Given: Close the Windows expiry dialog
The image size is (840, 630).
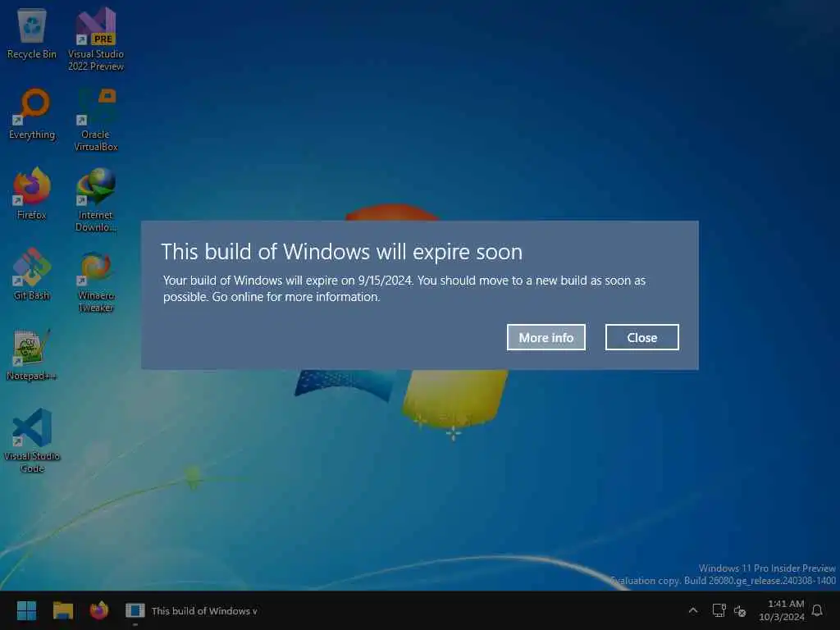Looking at the screenshot, I should pos(641,337).
